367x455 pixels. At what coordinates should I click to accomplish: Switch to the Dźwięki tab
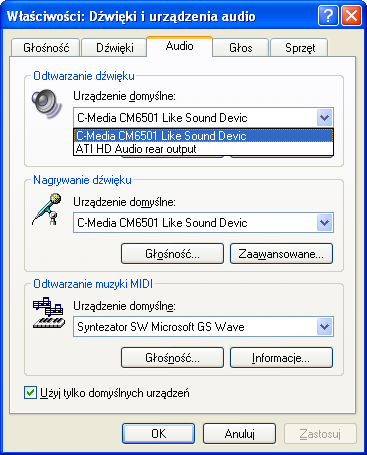115,48
